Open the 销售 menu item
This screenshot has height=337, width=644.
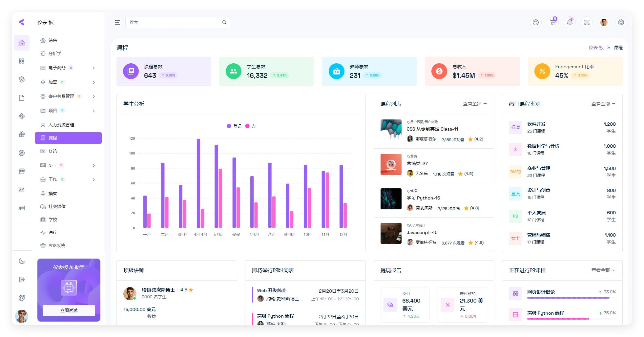pos(53,40)
